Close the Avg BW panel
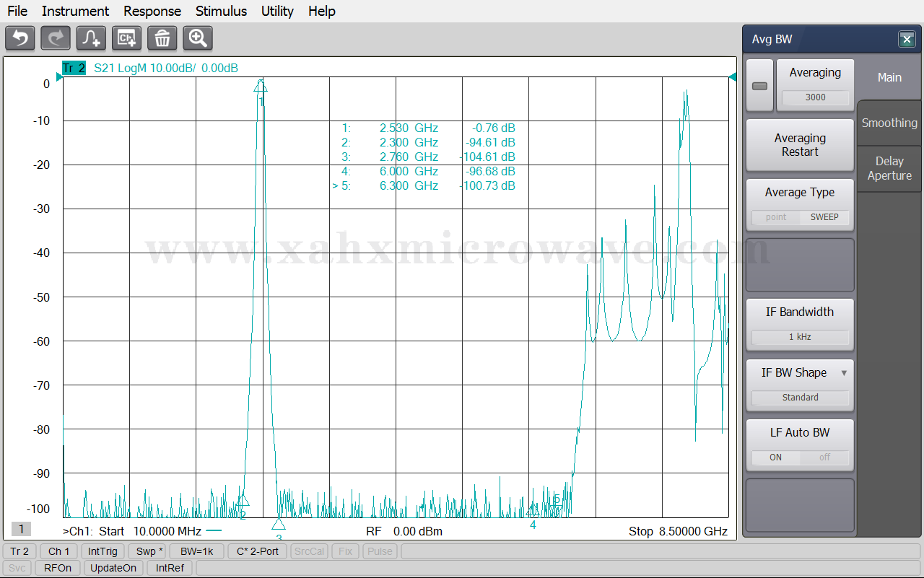This screenshot has height=578, width=924. [x=907, y=40]
